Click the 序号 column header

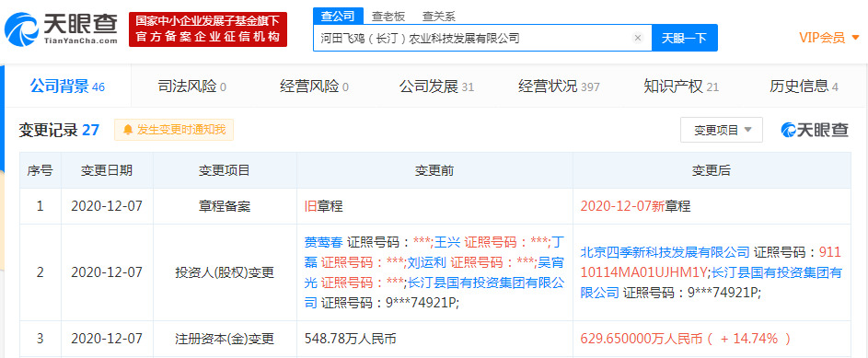pos(40,170)
